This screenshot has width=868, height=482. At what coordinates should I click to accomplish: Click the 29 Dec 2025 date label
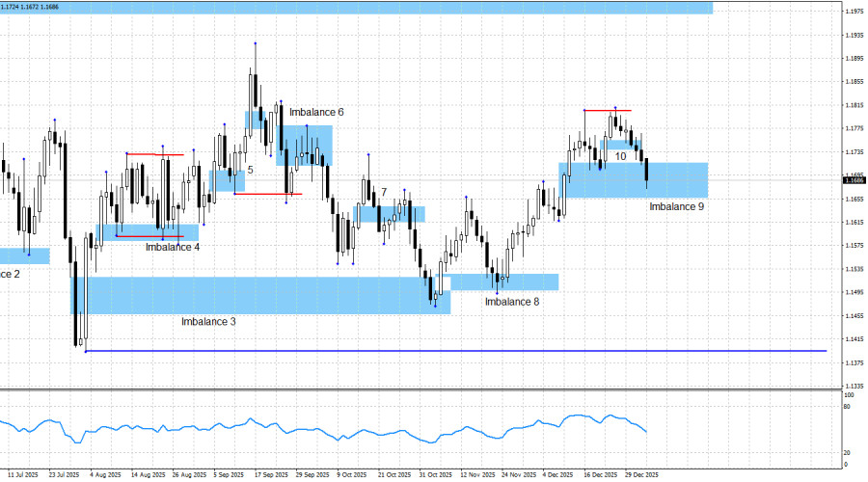[x=640, y=475]
